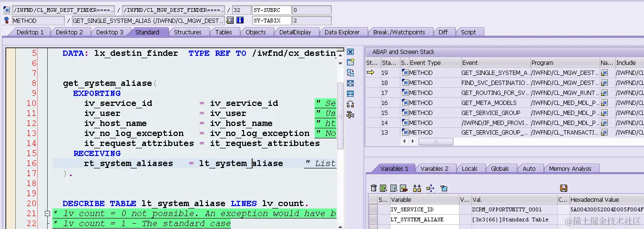The width and height of the screenshot is (644, 229).
Task: Click the list icon with the red minus
Action: (x=403, y=188)
